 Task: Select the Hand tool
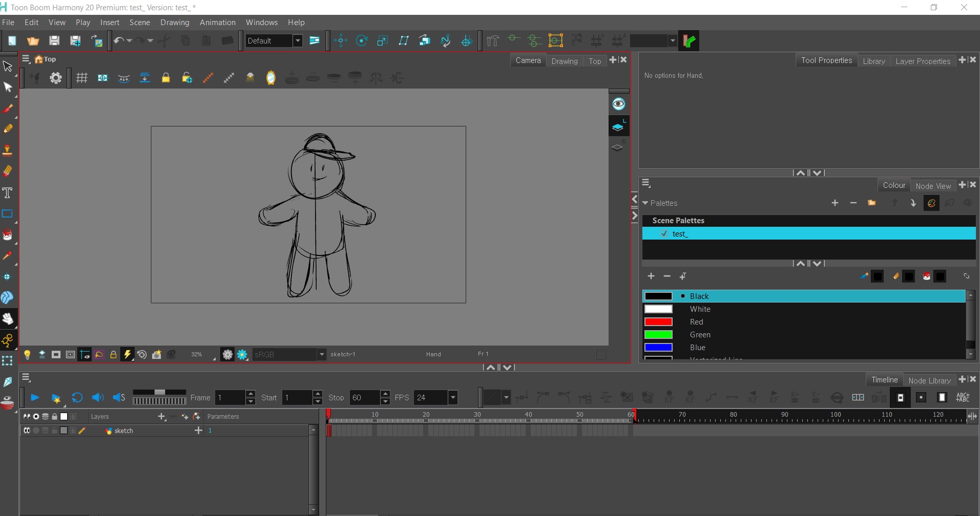pyautogui.click(x=8, y=317)
